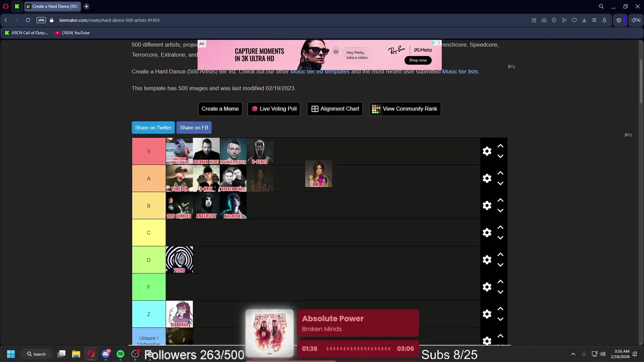Click the C tier yellow label
The width and height of the screenshot is (644, 362).
[x=148, y=233]
